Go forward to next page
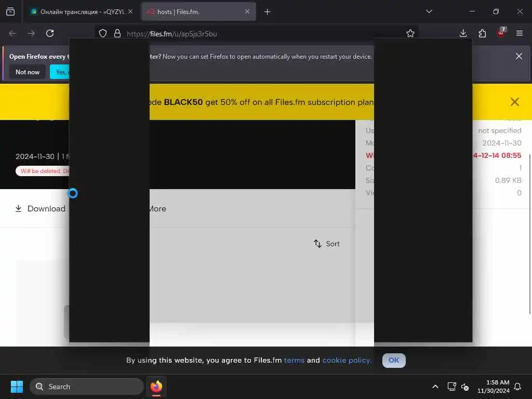Viewport: 532px width, 399px height. tap(31, 33)
